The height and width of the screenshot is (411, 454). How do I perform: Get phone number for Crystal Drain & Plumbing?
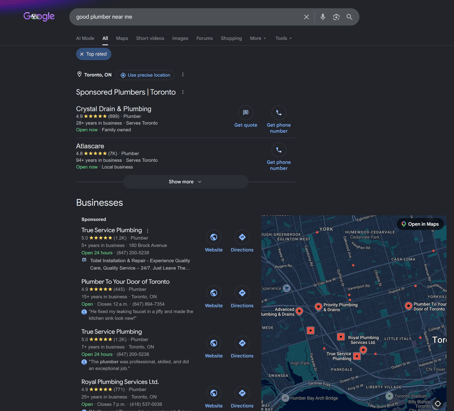279,120
